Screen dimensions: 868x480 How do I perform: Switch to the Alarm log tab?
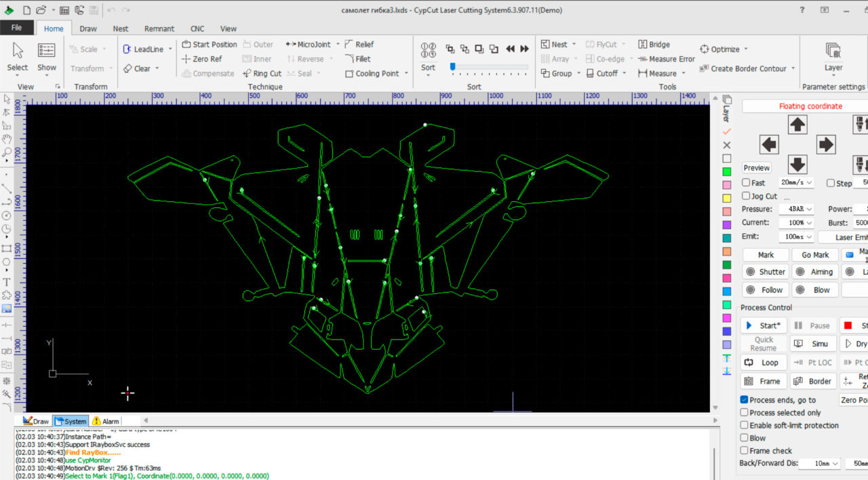click(106, 422)
